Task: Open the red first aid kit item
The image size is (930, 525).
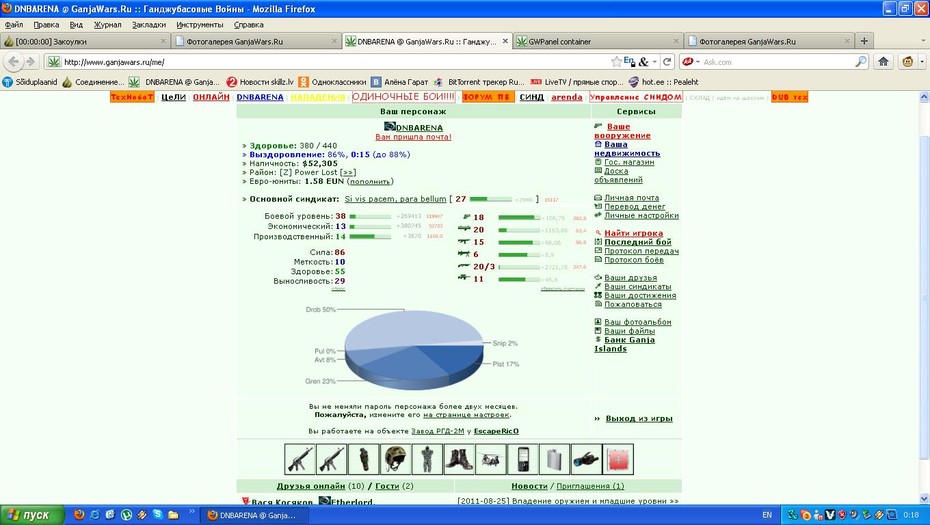Action: (618, 459)
